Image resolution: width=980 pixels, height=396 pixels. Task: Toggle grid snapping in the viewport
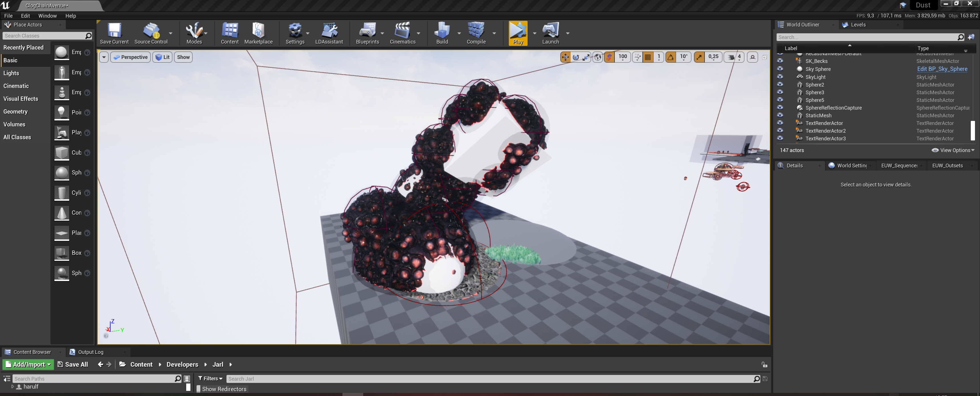click(x=648, y=57)
